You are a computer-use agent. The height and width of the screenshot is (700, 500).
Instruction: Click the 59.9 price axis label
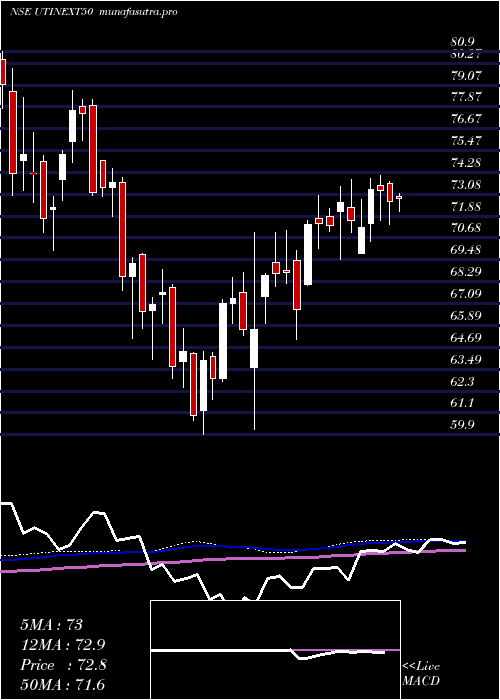pos(463,425)
